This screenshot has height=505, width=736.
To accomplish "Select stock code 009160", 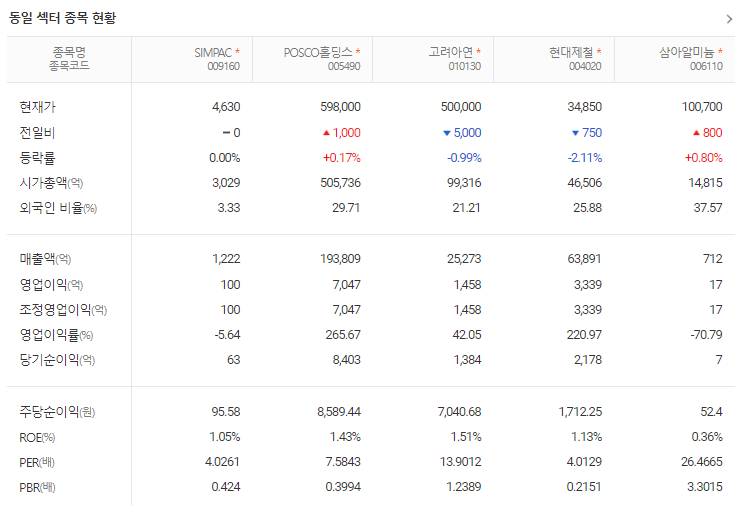I will (223, 66).
